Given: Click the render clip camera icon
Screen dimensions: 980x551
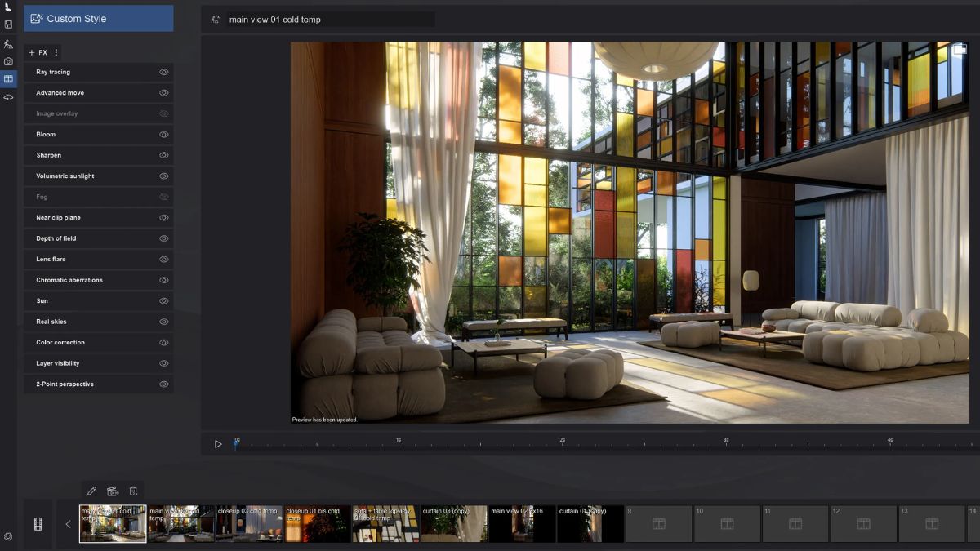Looking at the screenshot, I should pos(113,491).
